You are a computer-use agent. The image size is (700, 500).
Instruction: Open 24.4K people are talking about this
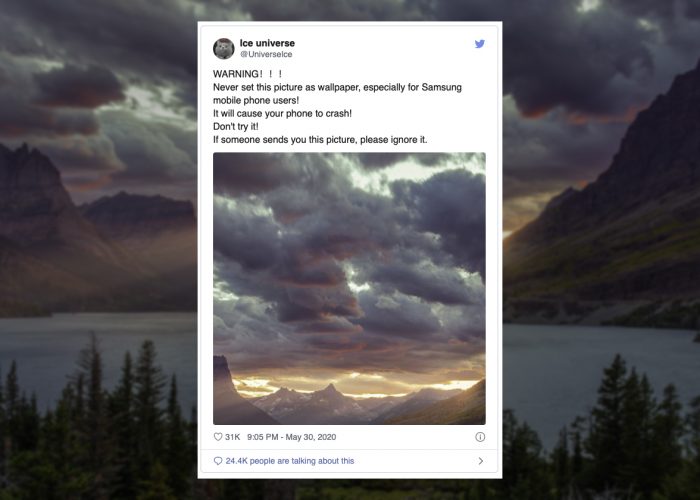[290, 461]
